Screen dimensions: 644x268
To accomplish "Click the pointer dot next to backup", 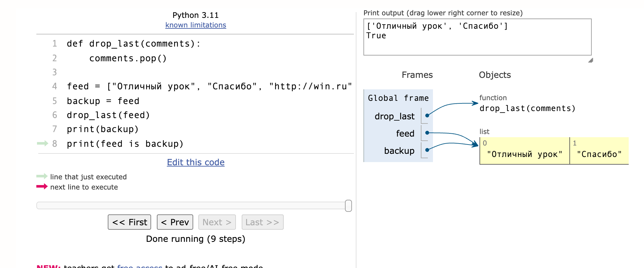I will coord(427,150).
